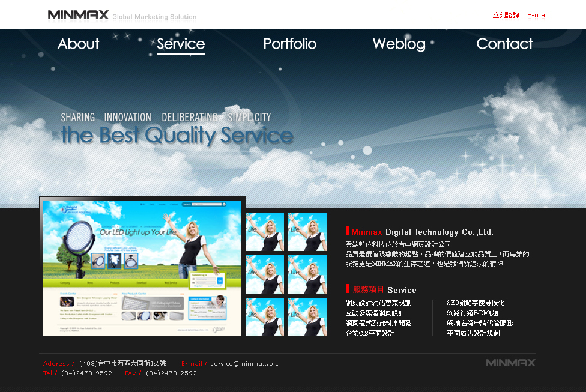Open the About menu item
This screenshot has width=586, height=392.
78,44
